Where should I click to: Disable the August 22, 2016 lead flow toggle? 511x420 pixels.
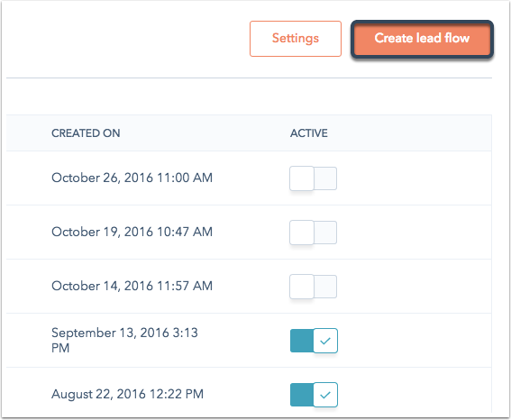coord(314,395)
